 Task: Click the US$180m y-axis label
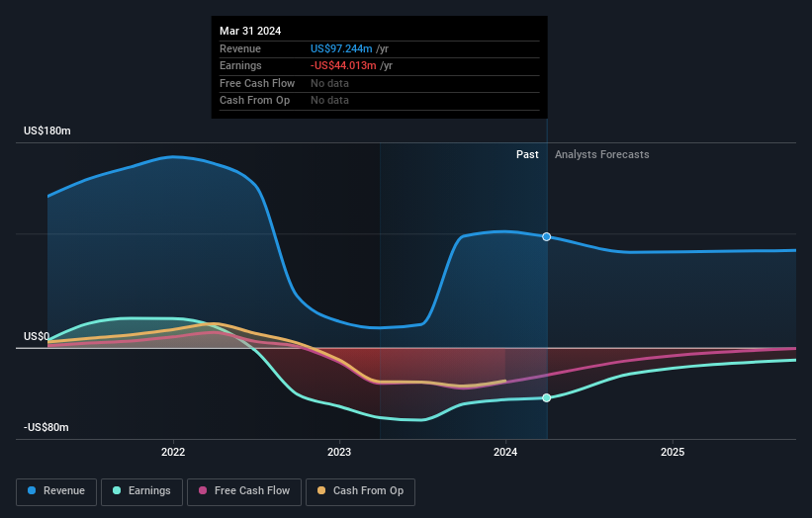click(x=47, y=130)
